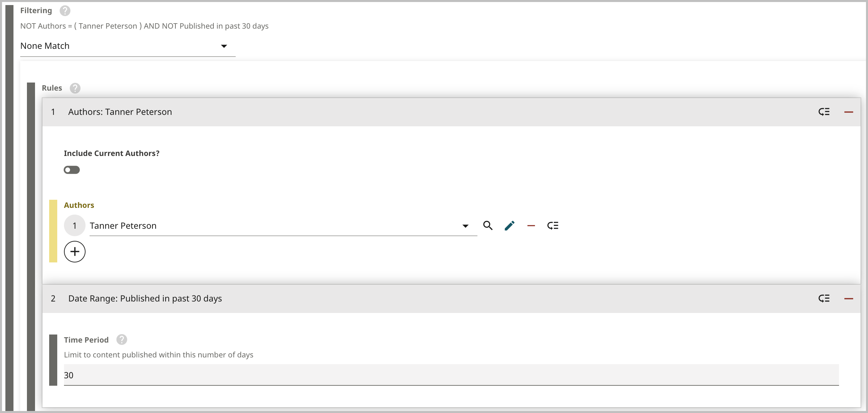Open the Filtering help question mark
This screenshot has height=413, width=868.
65,11
